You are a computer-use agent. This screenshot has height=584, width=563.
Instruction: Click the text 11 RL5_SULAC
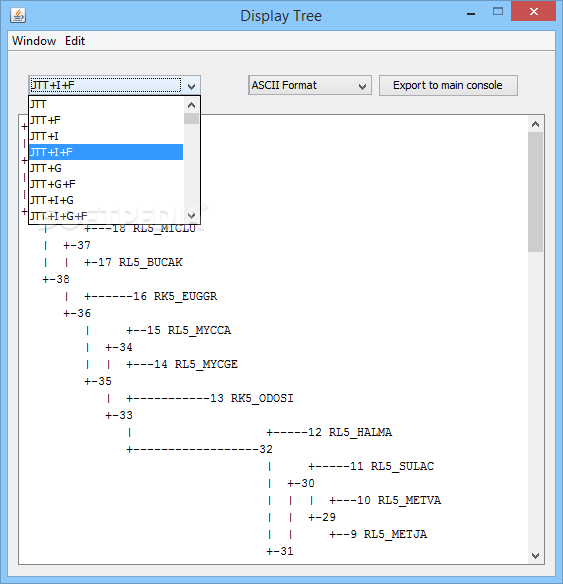tap(392, 466)
